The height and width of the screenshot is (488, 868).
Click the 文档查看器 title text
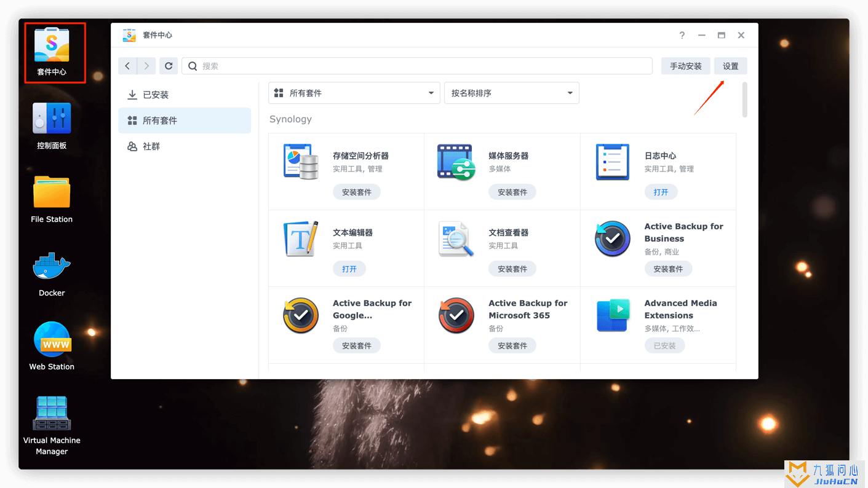pos(508,233)
